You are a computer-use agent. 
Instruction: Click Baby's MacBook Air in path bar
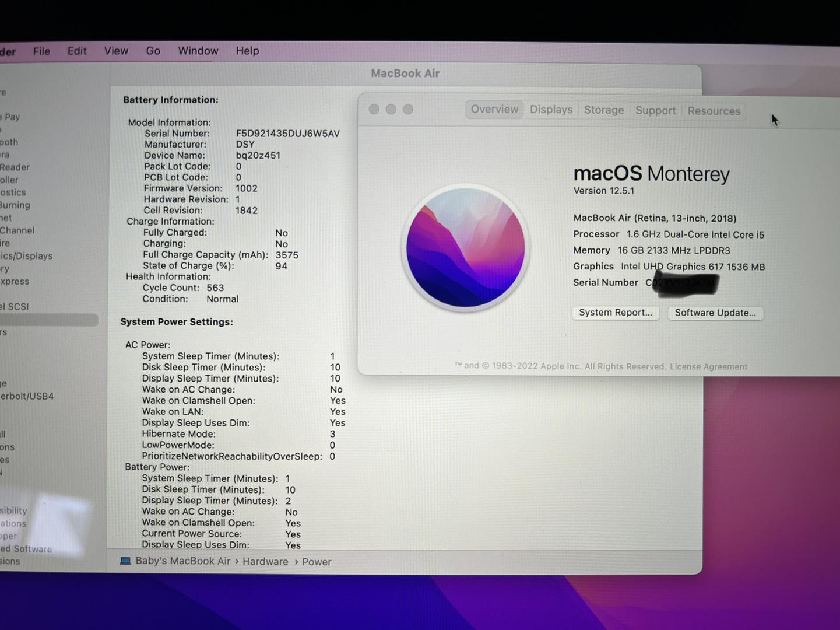coord(183,561)
